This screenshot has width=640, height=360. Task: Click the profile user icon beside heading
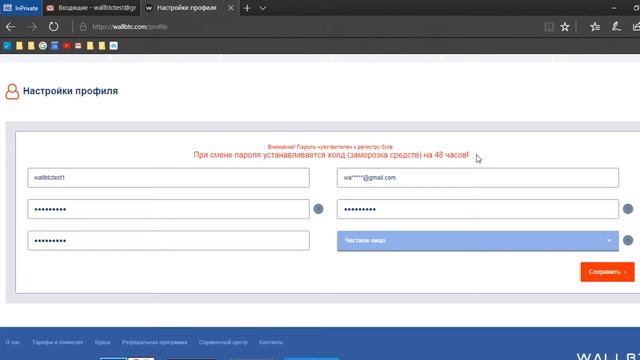pos(12,91)
